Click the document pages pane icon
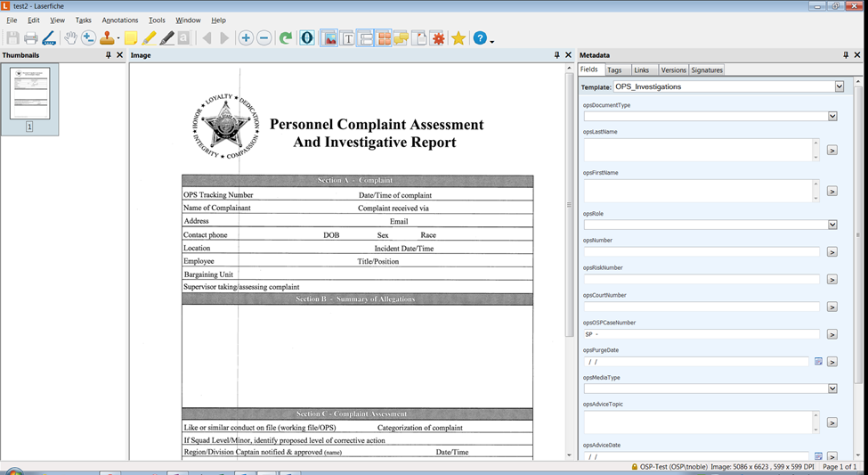The image size is (868, 475). pos(419,38)
